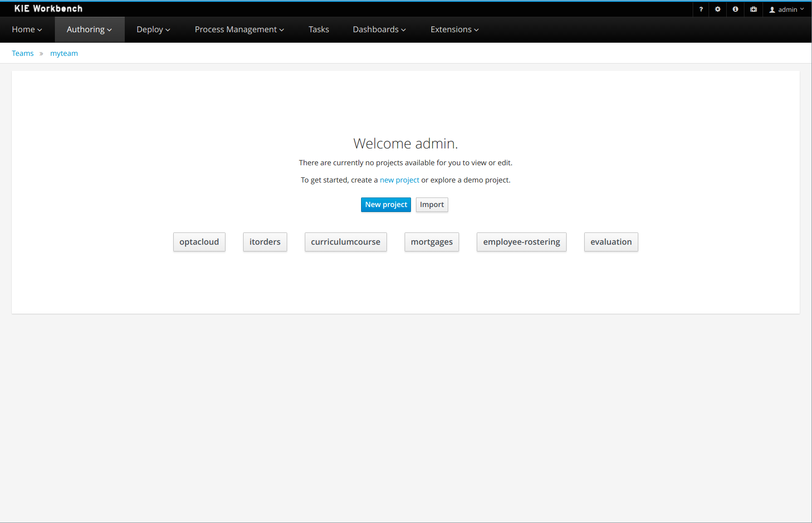Screen dimensions: 812x523
Task: Click the medkit icon in header
Action: 753,9
